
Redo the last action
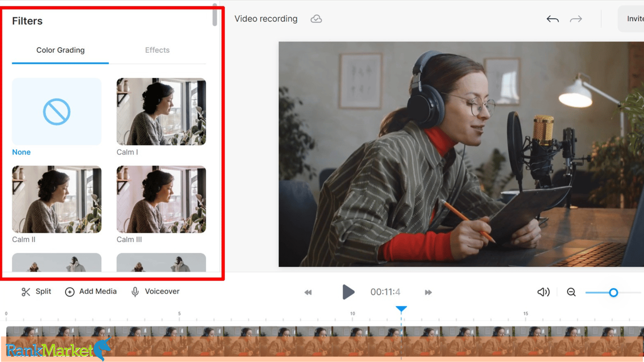576,19
